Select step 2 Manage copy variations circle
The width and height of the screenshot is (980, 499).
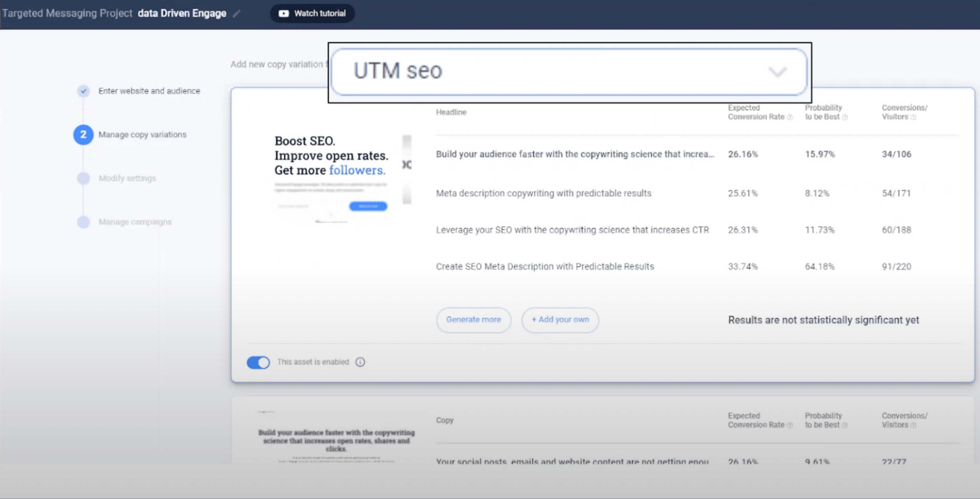click(x=83, y=135)
